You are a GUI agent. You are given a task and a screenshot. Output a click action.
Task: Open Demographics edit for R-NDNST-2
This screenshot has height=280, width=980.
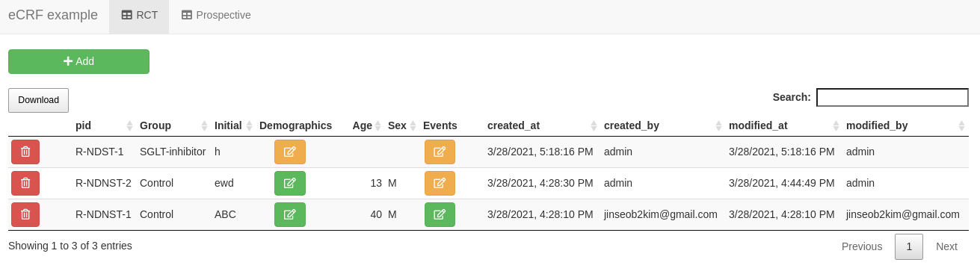tap(290, 183)
